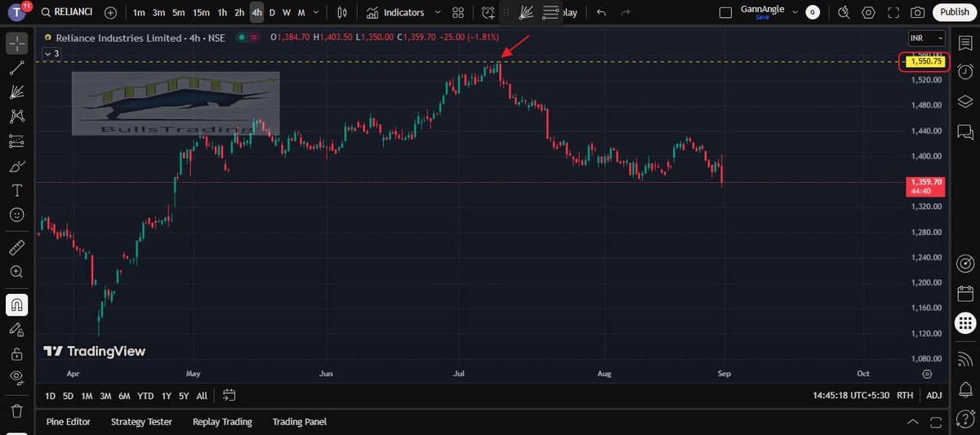Image resolution: width=980 pixels, height=435 pixels.
Task: Redo the chart action
Action: point(626,12)
